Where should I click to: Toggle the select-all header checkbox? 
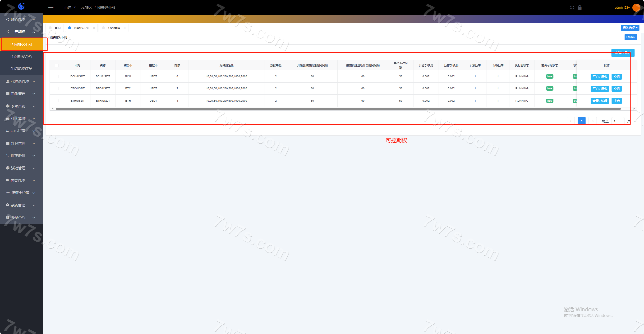57,65
